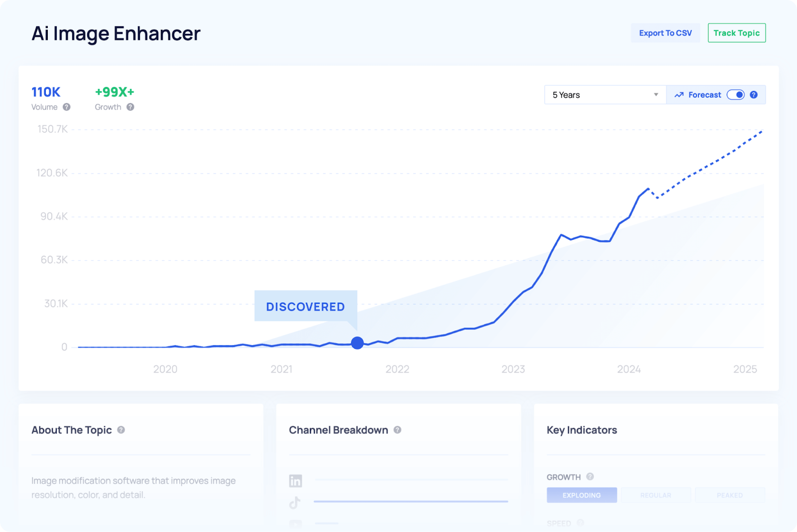Click the help icon next to Forecast toggle
Image resolution: width=797 pixels, height=532 pixels.
pyautogui.click(x=754, y=95)
